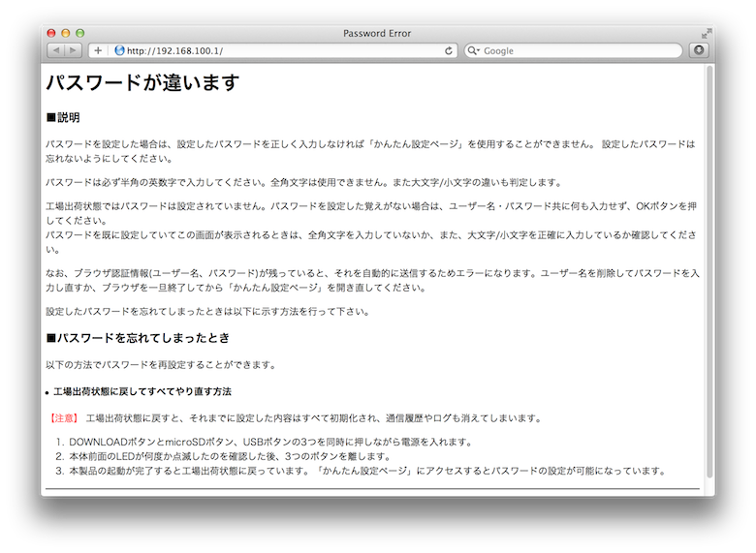This screenshot has height=553, width=756.
Task: Focus the Google search field
Action: 573,50
